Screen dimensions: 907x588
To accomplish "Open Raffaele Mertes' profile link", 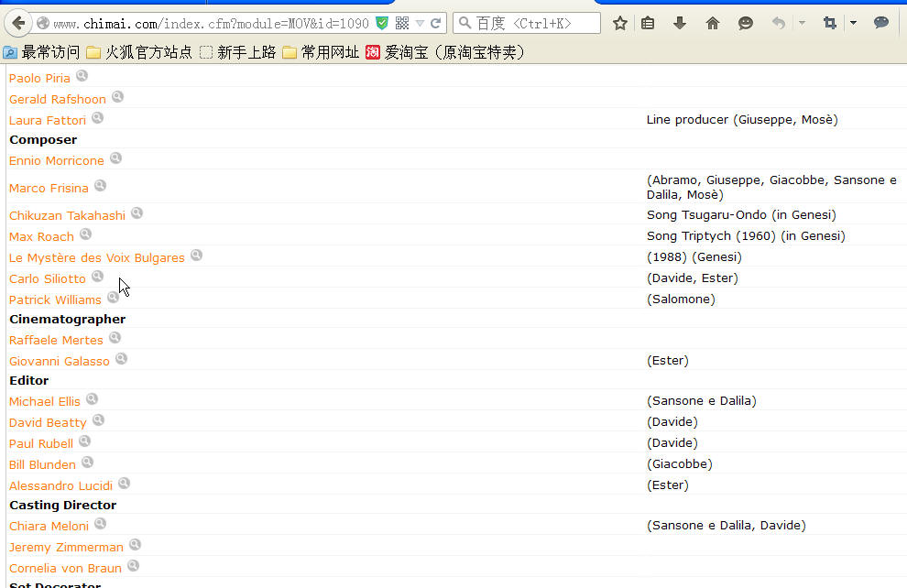I will 56,340.
